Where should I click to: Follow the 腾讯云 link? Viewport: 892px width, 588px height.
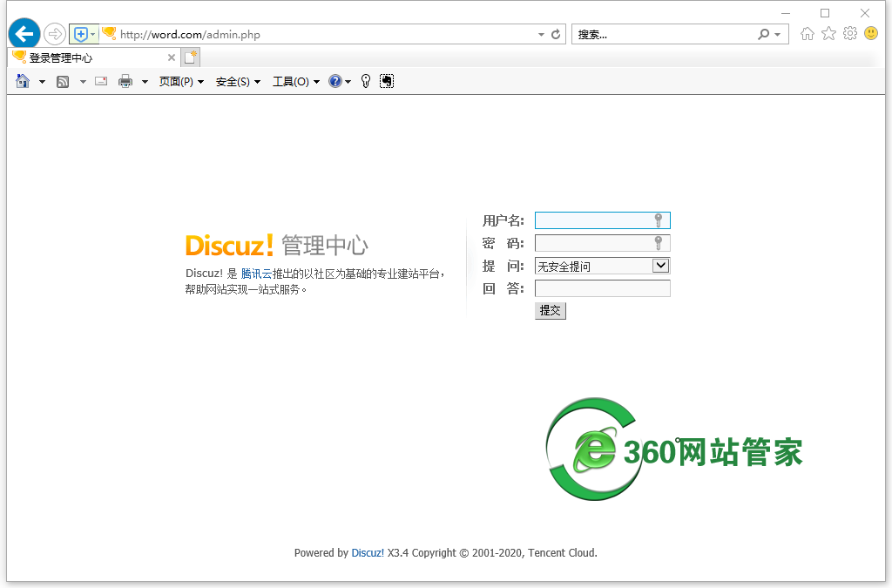click(x=256, y=274)
